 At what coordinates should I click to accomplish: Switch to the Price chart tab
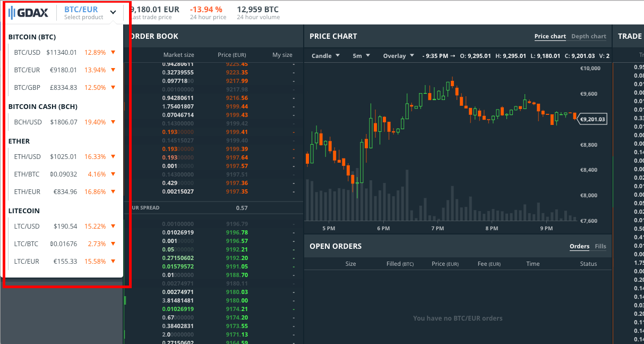click(550, 37)
